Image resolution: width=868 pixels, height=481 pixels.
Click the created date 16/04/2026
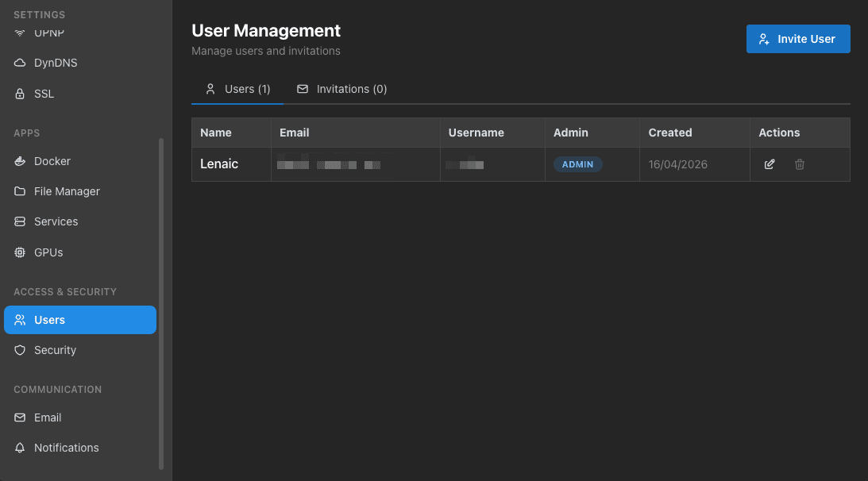(x=678, y=164)
